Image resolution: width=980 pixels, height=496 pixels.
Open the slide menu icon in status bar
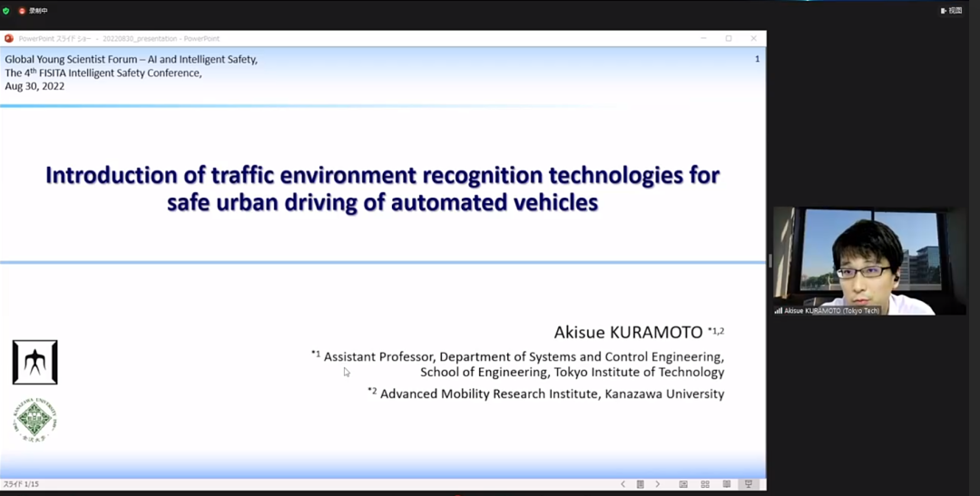pyautogui.click(x=640, y=484)
